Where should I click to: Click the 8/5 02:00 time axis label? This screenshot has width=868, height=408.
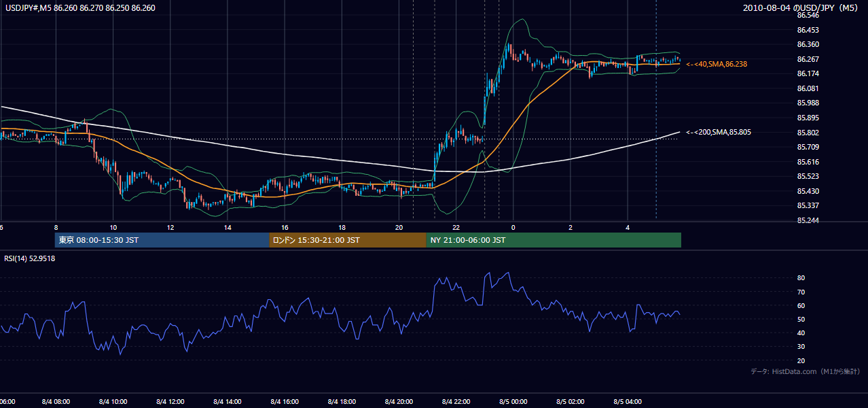coord(570,402)
